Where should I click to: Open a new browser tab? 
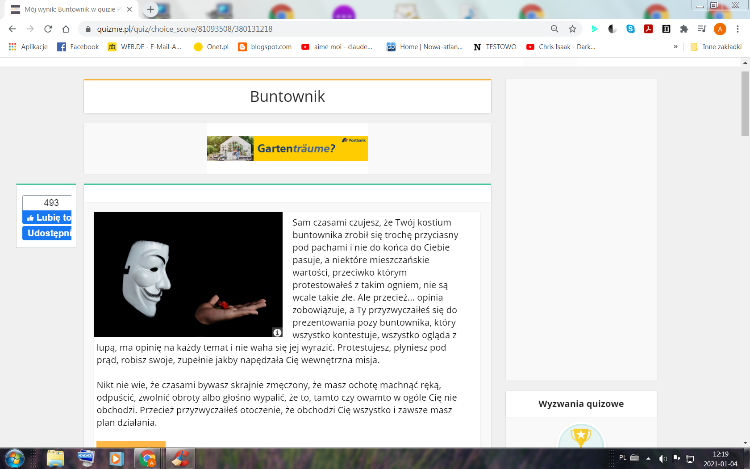pyautogui.click(x=150, y=9)
